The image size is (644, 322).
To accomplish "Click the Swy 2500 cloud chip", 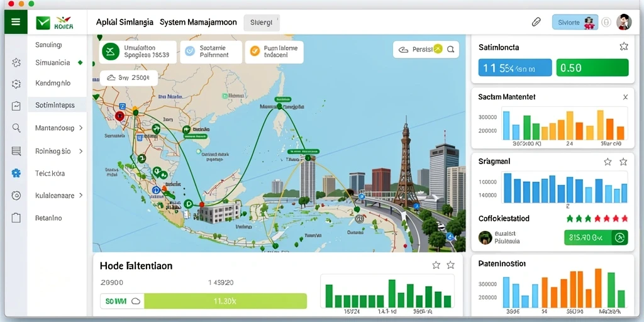I will coord(128,77).
